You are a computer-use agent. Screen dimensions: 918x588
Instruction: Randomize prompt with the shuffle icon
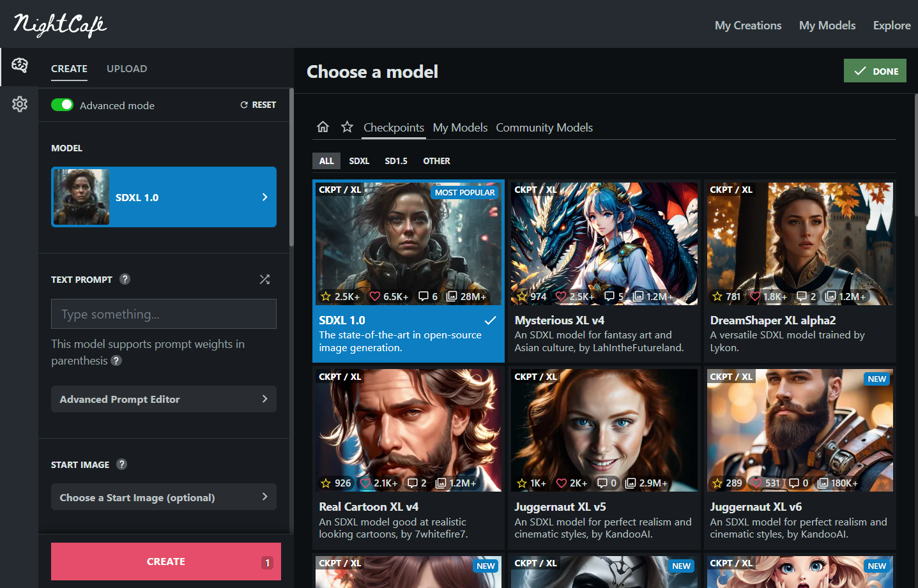[264, 279]
